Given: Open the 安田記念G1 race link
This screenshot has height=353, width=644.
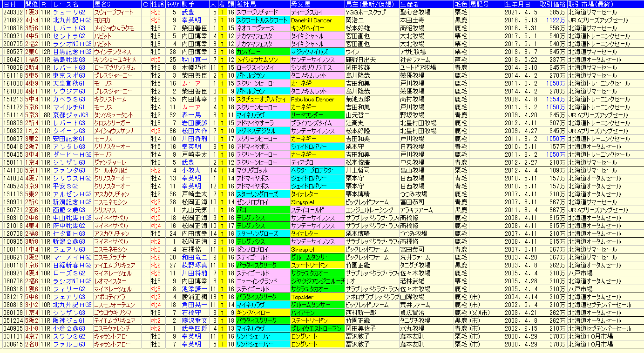Looking at the screenshot, I should pyautogui.click(x=69, y=139).
